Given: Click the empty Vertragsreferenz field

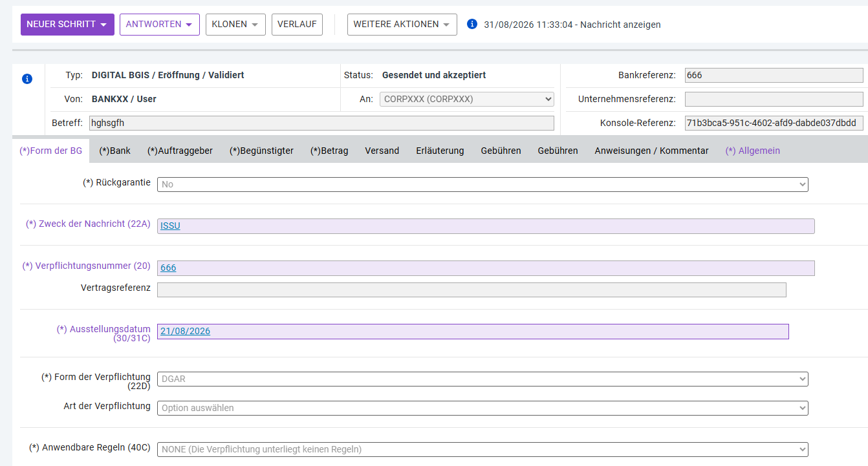Looking at the screenshot, I should pyautogui.click(x=472, y=290).
